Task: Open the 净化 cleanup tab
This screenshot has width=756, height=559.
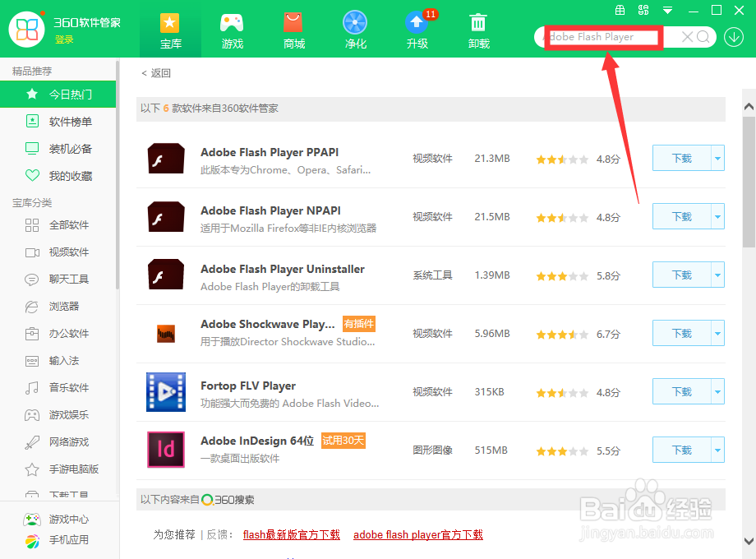Action: [355, 30]
